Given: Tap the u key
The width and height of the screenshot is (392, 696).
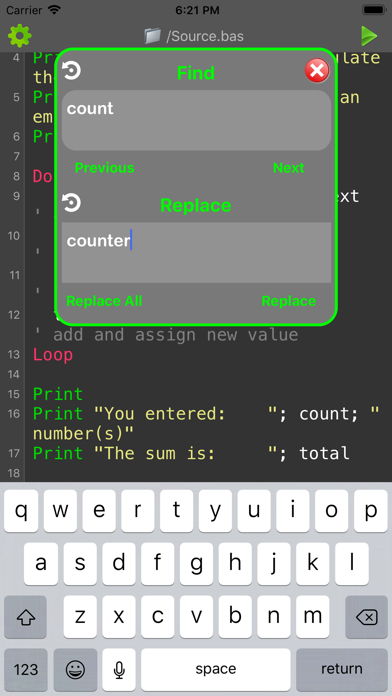Looking at the screenshot, I should point(254,510).
